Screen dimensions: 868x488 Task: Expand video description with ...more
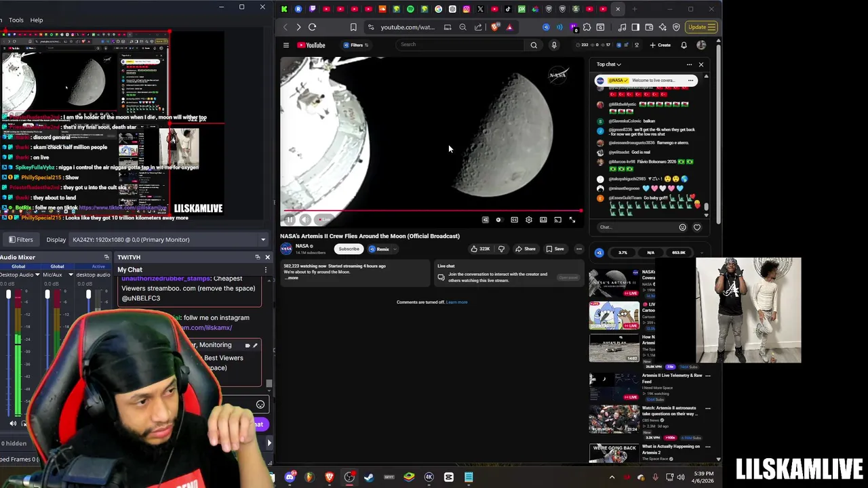[292, 278]
